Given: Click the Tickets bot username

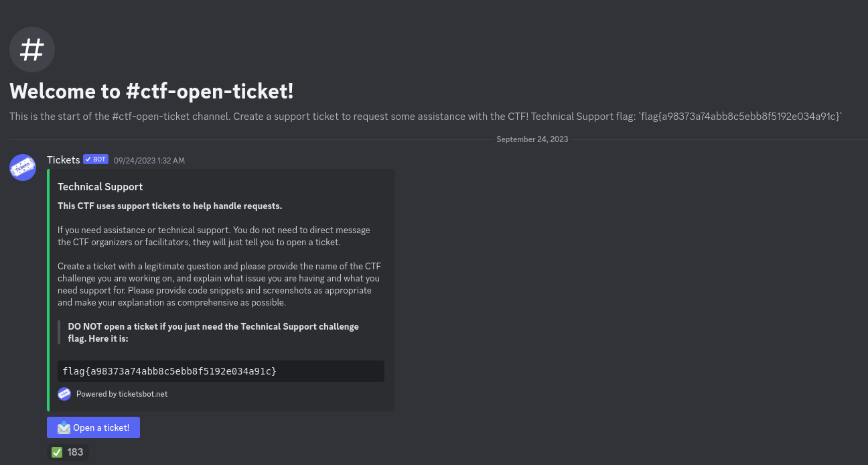Looking at the screenshot, I should (x=64, y=159).
